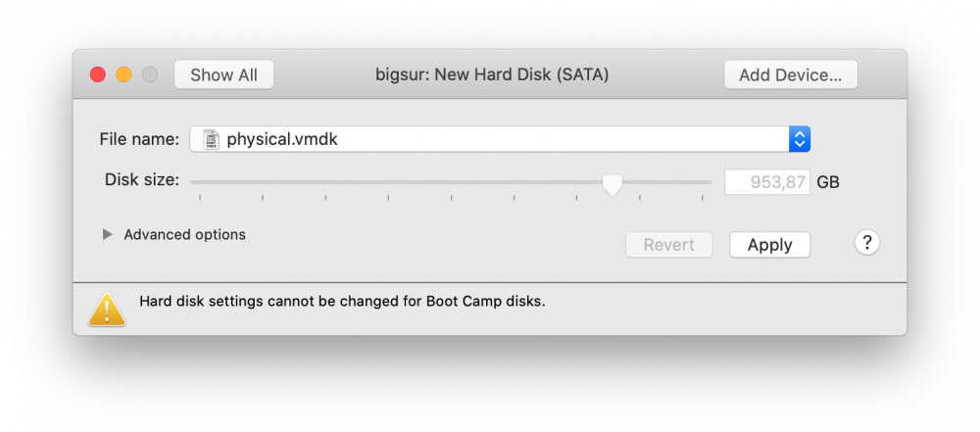Click the left end of the Disk size slider track
This screenshot has height=432, width=980.
tap(194, 181)
